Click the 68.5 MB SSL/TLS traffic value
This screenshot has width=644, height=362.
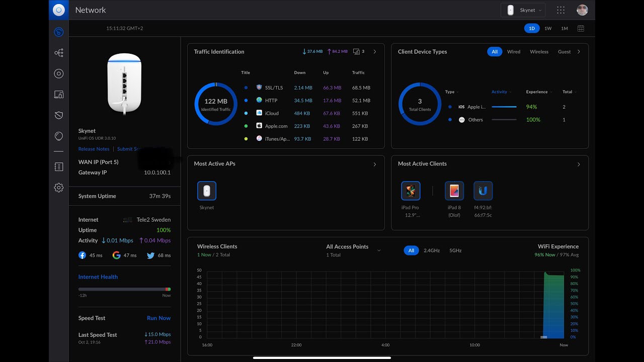361,88
